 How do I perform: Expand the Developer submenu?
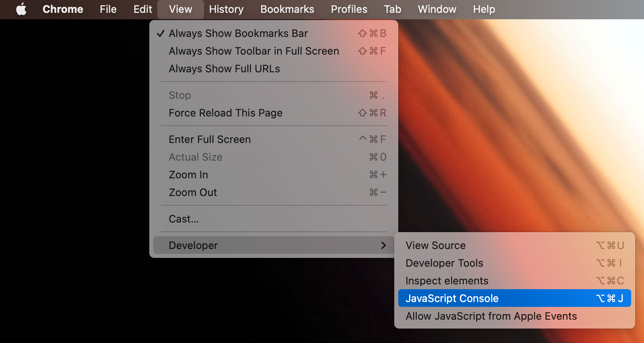point(274,245)
